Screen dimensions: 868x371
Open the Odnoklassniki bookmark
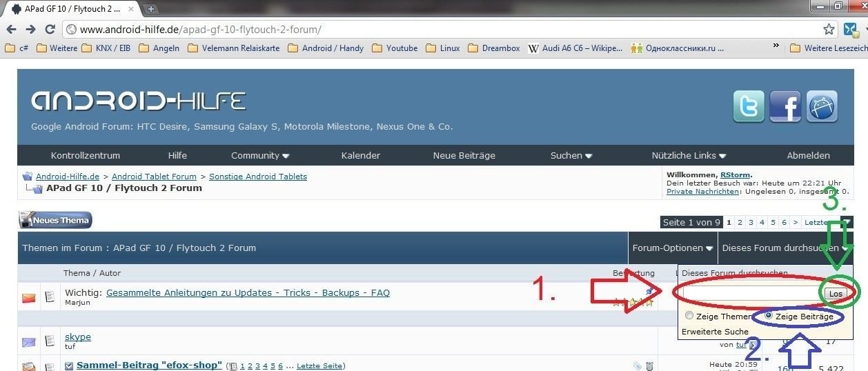(x=678, y=48)
